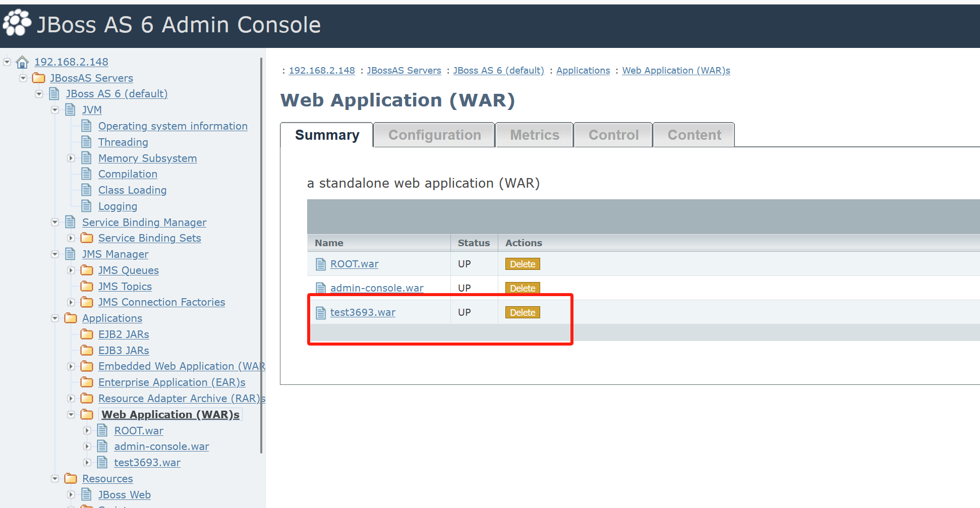Click the Class Loading page icon
This screenshot has width=980, height=508.
[87, 190]
